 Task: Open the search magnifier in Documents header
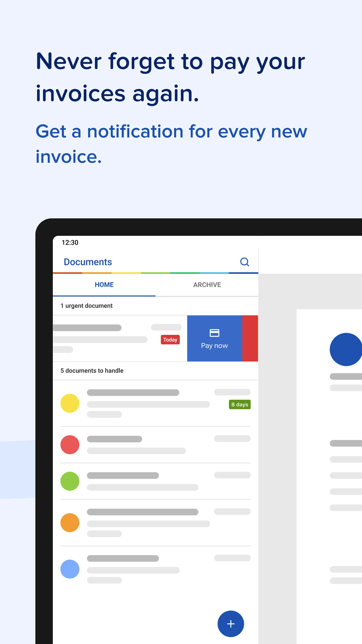[245, 262]
